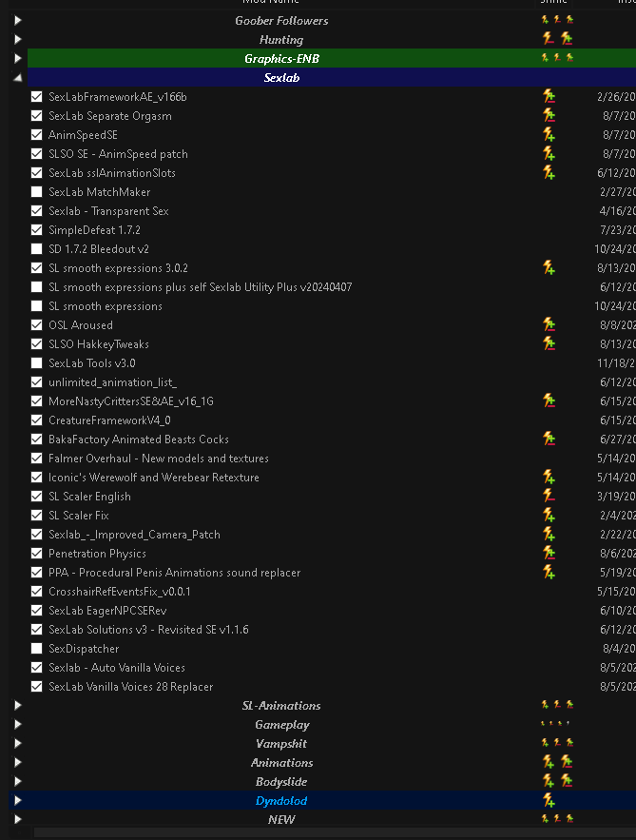Click conflict icons on Goober Followers separator
The height and width of the screenshot is (840, 636).
click(557, 20)
